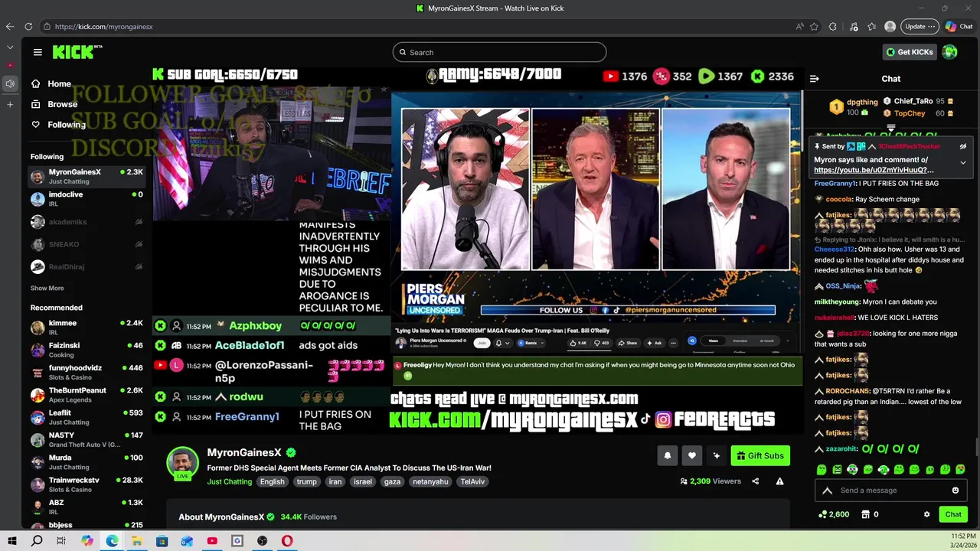Screen dimensions: 980x551
Task: Open the chat shop icon
Action: [x=867, y=514]
